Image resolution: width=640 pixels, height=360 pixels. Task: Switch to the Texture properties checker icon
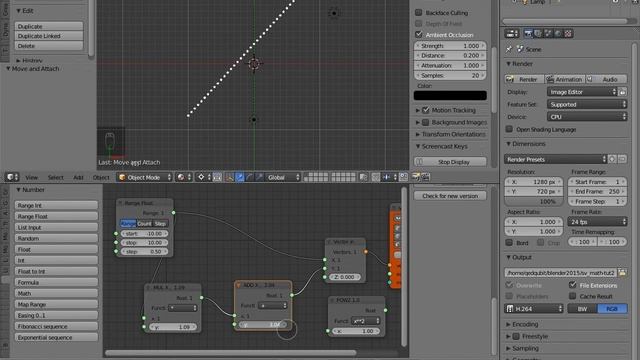coord(568,33)
